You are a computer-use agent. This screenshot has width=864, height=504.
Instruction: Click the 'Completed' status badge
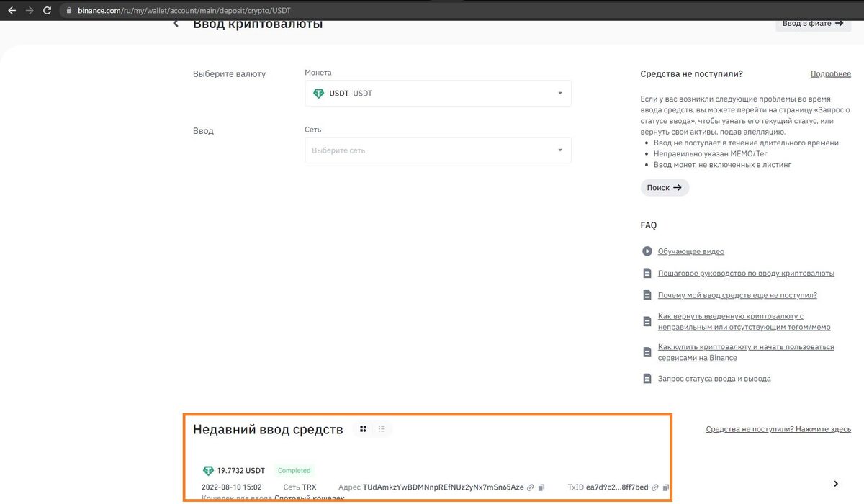coord(294,471)
